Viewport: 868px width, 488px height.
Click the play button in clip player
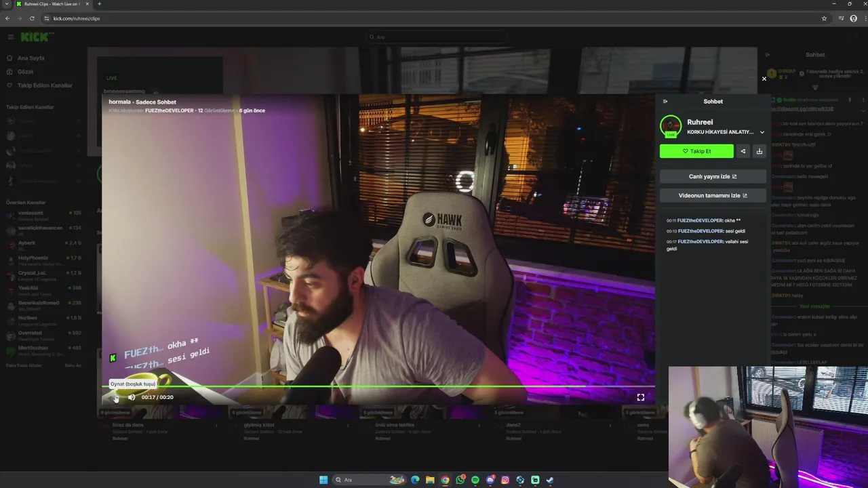coord(115,397)
